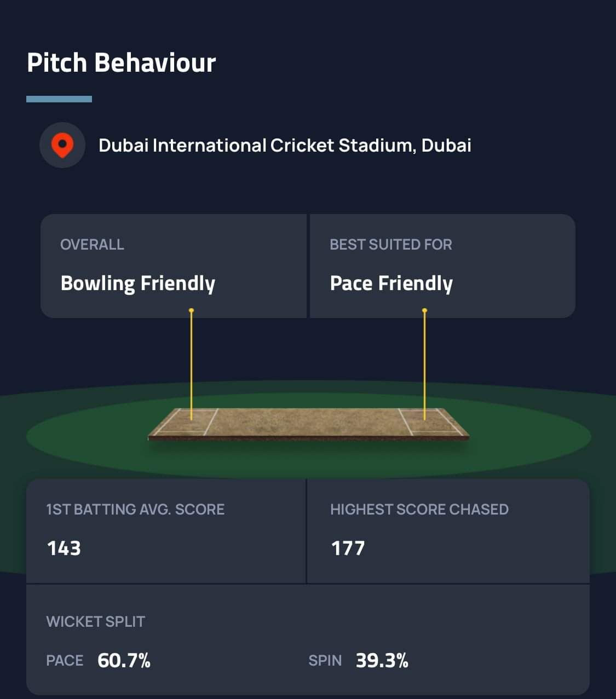Select the Dubai International Cricket Stadium venue name
Screen dimensions: 616x699
(285, 145)
